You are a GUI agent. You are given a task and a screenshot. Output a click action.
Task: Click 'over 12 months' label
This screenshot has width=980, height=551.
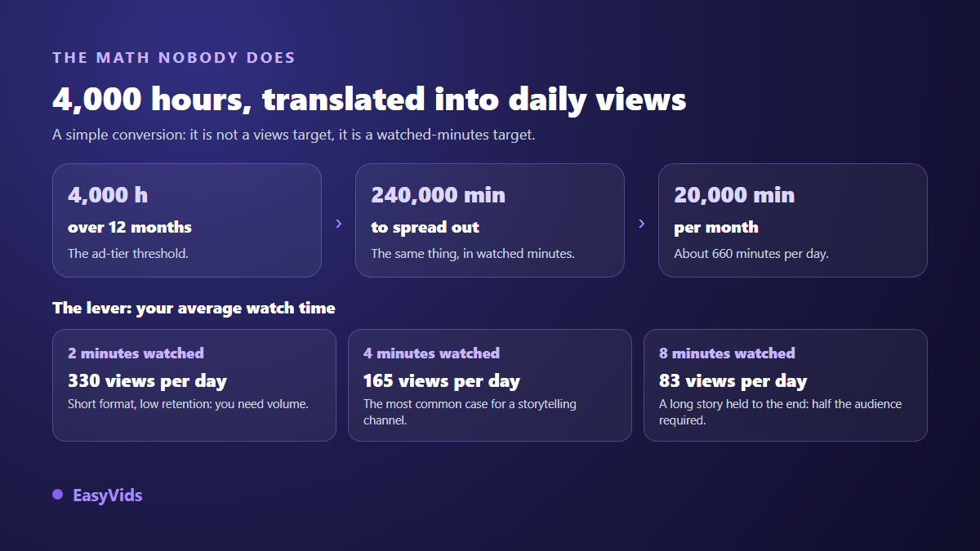[x=130, y=227]
